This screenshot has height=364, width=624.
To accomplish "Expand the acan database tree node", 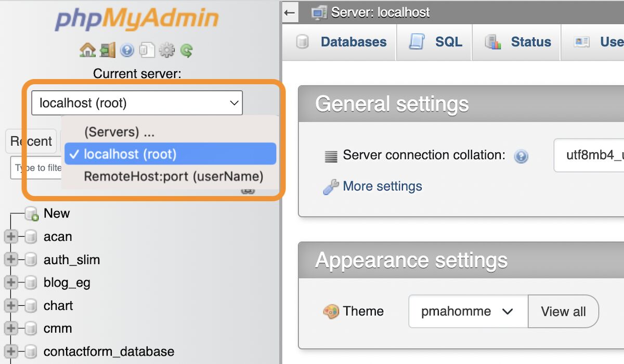I will [x=11, y=236].
